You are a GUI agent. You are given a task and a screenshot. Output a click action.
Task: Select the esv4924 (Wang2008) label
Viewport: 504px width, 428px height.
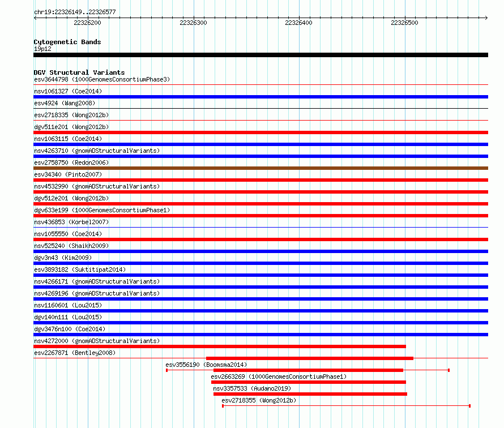(x=65, y=103)
